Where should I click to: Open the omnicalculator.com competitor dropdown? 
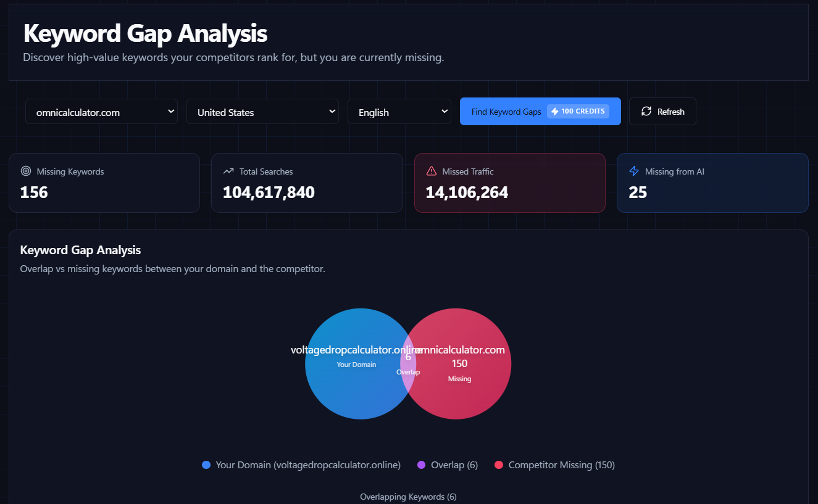click(101, 112)
